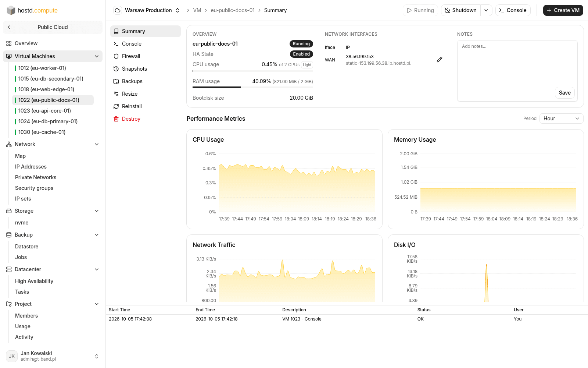Select the Summary tab
The height and width of the screenshot is (368, 588).
click(x=145, y=31)
